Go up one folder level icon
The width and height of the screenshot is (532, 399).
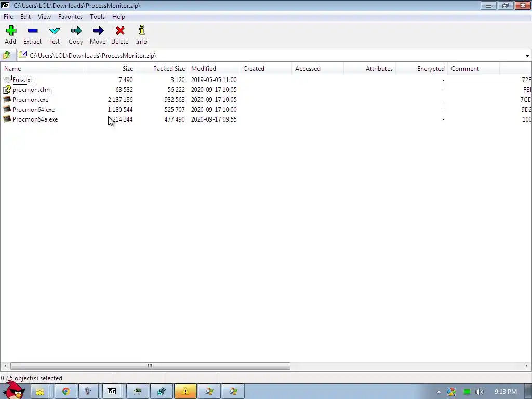pyautogui.click(x=6, y=55)
